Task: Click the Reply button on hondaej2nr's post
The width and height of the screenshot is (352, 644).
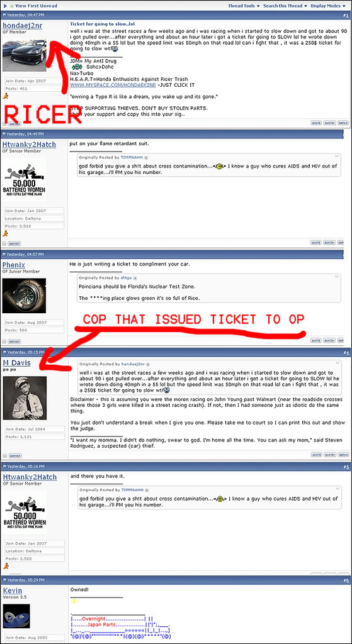Action: (x=343, y=123)
